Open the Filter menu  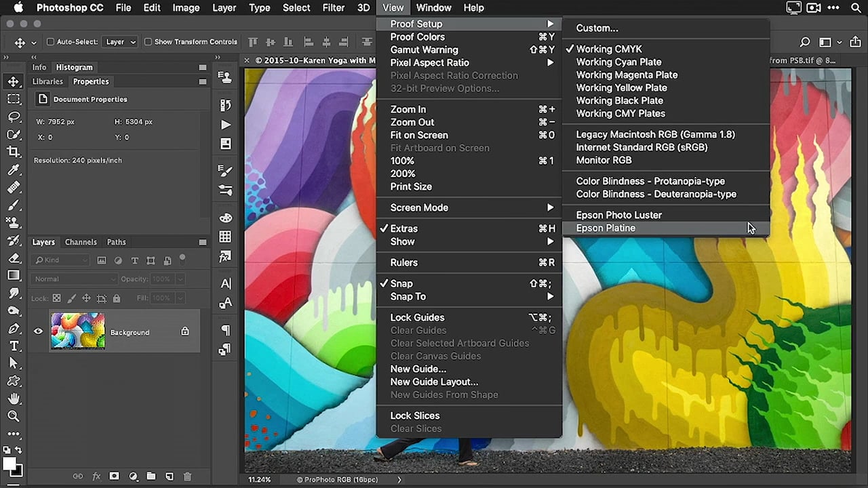(x=333, y=8)
